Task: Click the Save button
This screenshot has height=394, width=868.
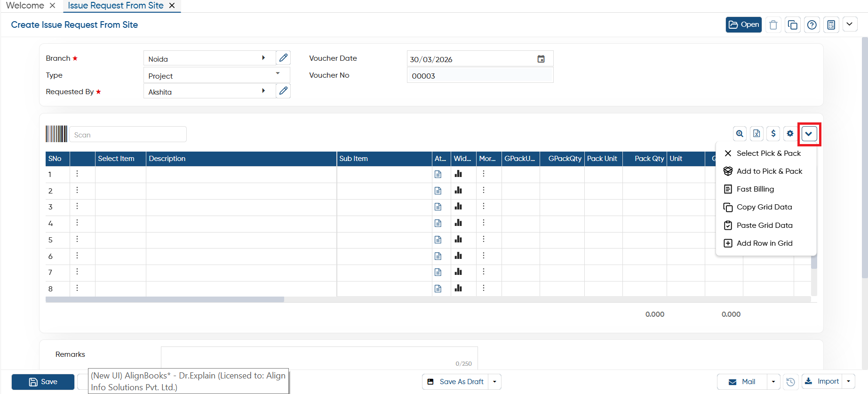Action: 43,382
